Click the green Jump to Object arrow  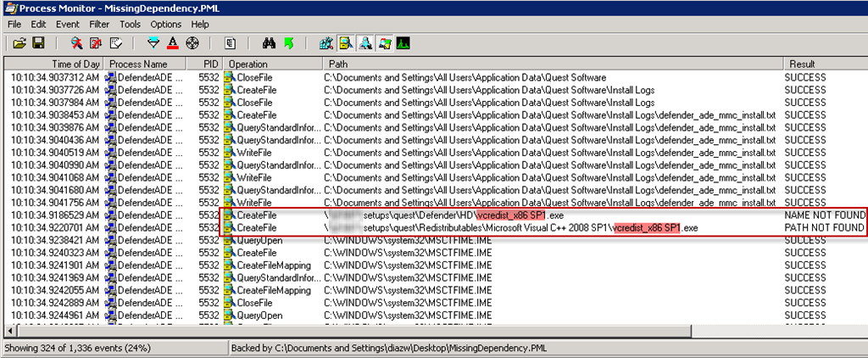[x=288, y=42]
